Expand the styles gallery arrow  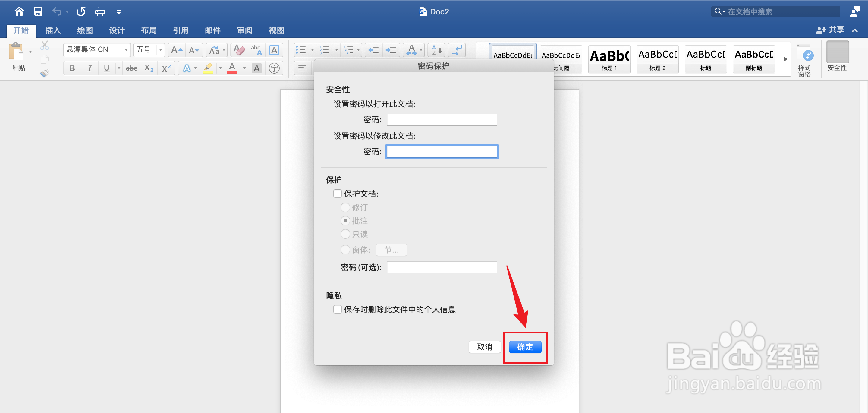click(785, 59)
